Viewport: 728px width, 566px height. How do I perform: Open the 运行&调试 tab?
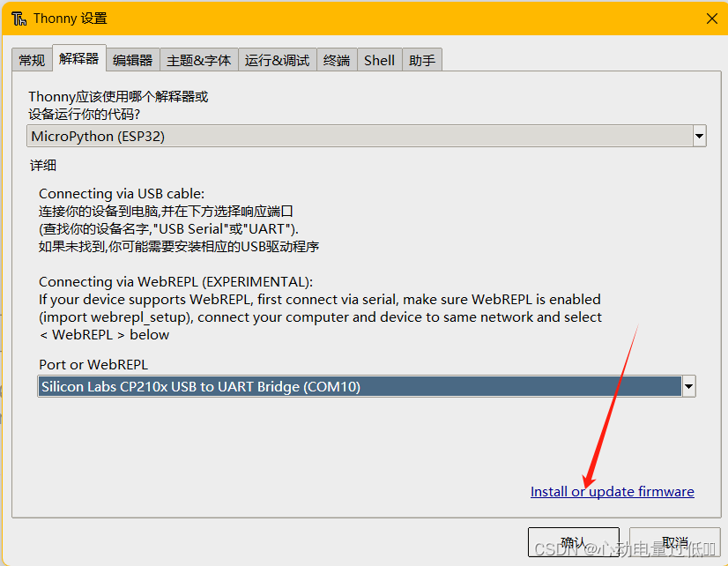(x=277, y=60)
